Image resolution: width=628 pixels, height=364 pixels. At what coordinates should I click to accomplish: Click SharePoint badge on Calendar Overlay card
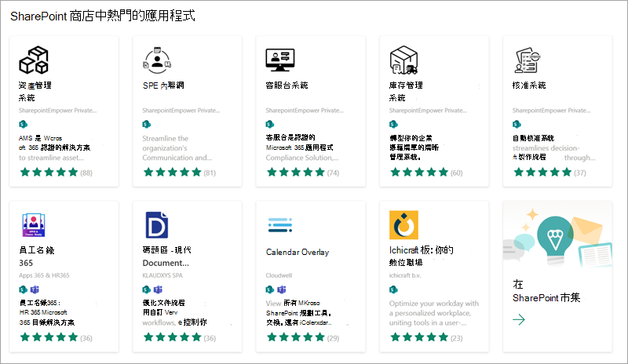pyautogui.click(x=270, y=289)
